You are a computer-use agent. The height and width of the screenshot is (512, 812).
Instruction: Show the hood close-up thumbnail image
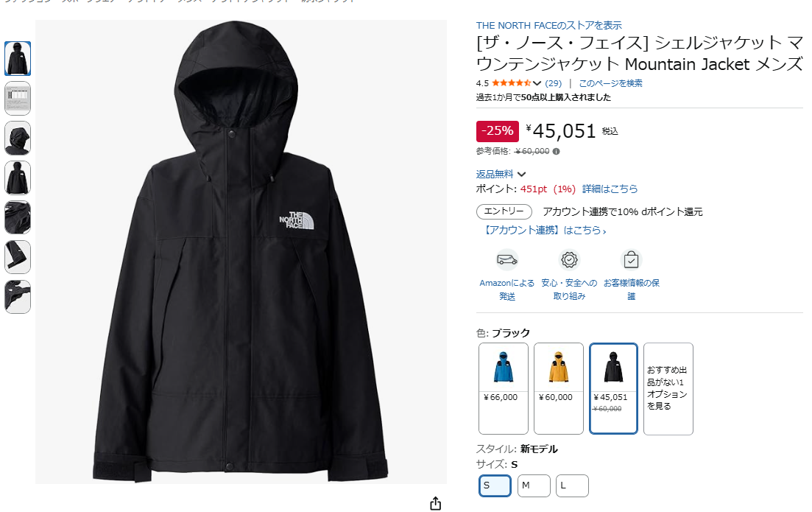18,138
